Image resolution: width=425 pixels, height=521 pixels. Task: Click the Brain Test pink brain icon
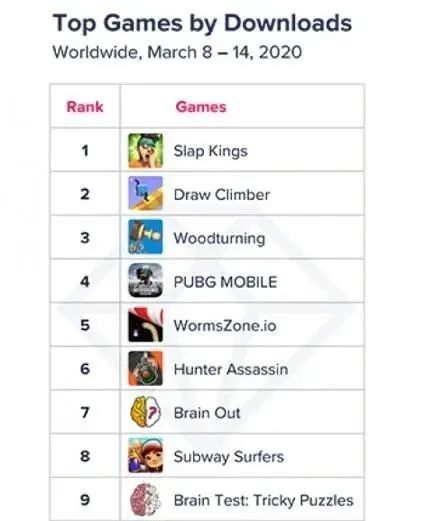click(x=145, y=499)
